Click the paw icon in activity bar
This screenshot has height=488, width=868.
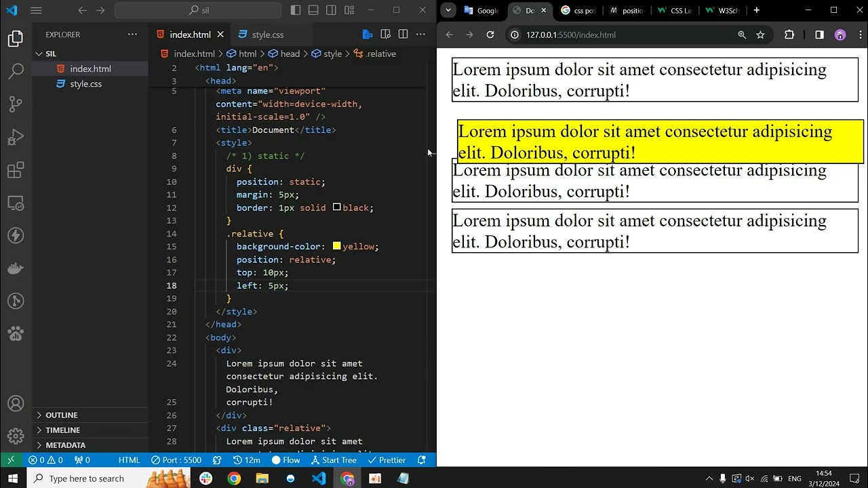[x=16, y=333]
